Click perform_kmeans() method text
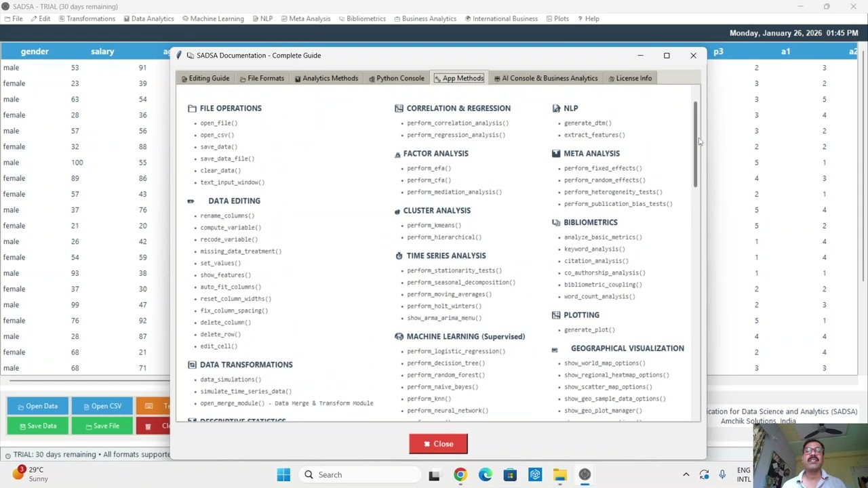 coord(434,226)
